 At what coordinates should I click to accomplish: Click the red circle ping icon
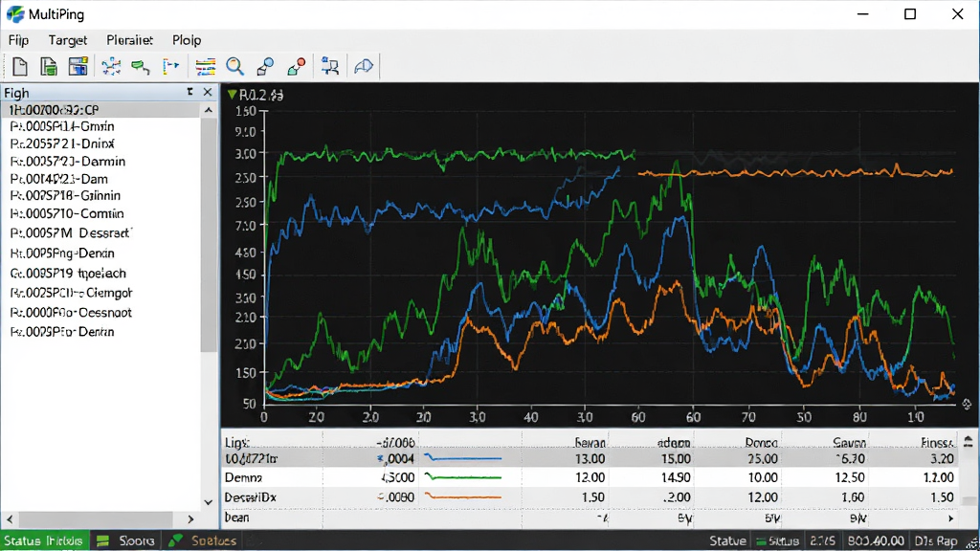(x=297, y=66)
